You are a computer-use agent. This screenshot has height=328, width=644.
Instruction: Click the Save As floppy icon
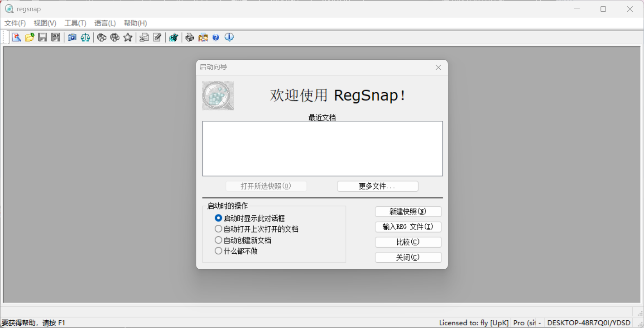click(x=56, y=37)
